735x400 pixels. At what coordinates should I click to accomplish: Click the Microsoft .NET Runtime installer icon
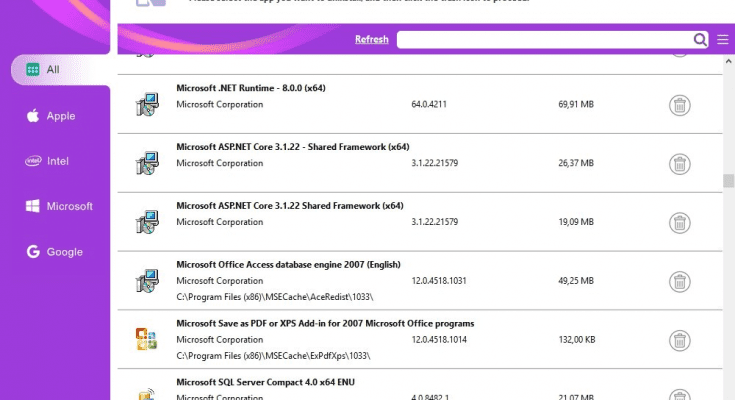tap(147, 104)
